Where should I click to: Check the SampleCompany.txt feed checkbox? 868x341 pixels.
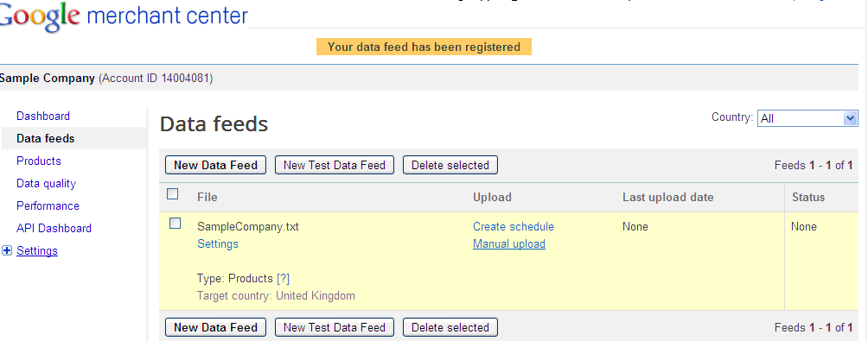[x=175, y=224]
